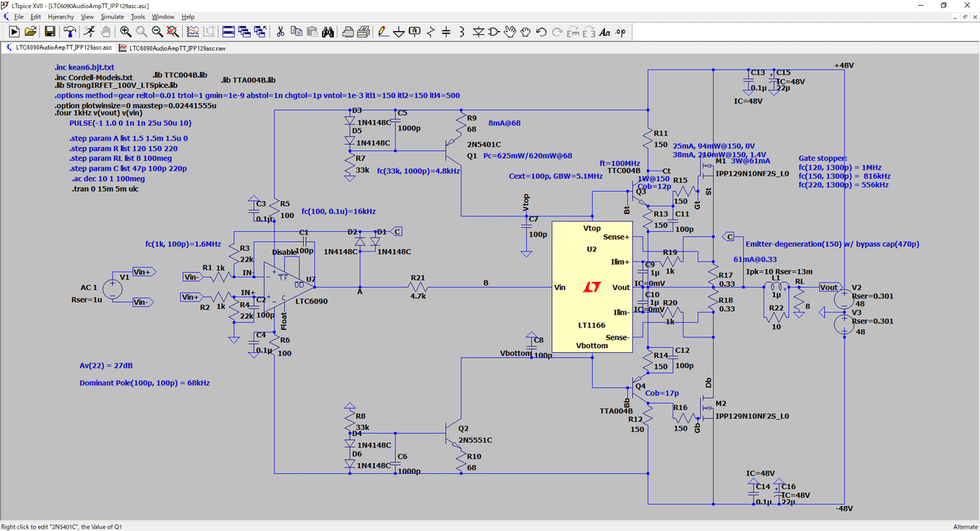The width and height of the screenshot is (980, 531).
Task: Click the waveform autorange icon
Action: tap(193, 31)
